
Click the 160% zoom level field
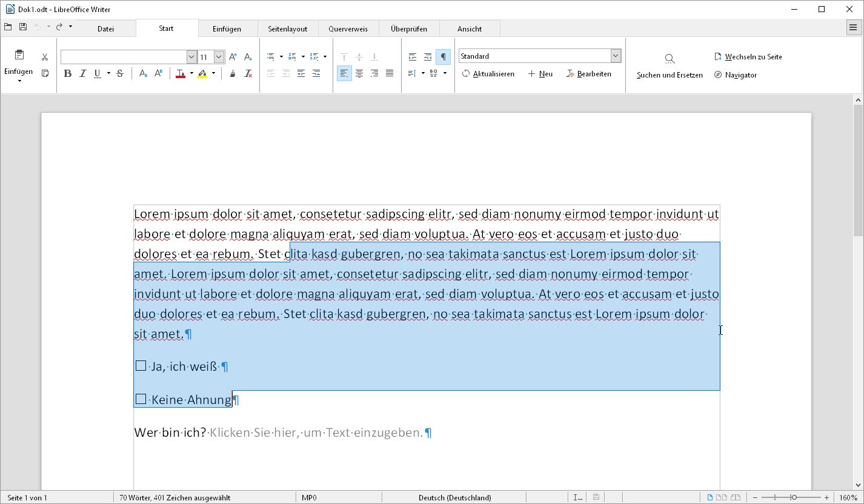point(848,498)
